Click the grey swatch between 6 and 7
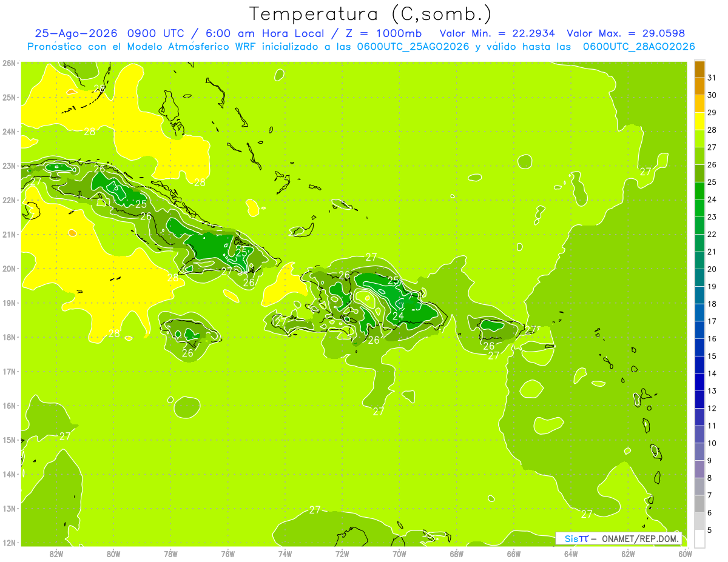The height and width of the screenshot is (562, 728). (x=699, y=504)
